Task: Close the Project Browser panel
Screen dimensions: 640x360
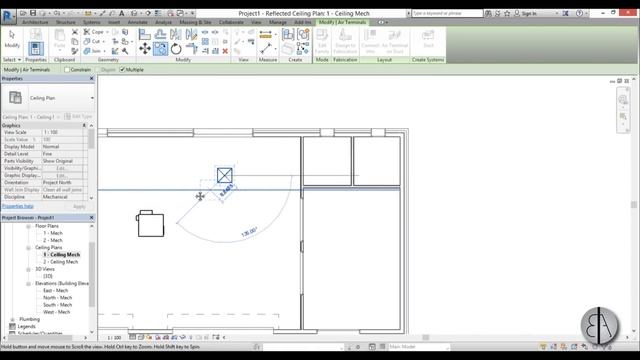Action: tap(91, 218)
